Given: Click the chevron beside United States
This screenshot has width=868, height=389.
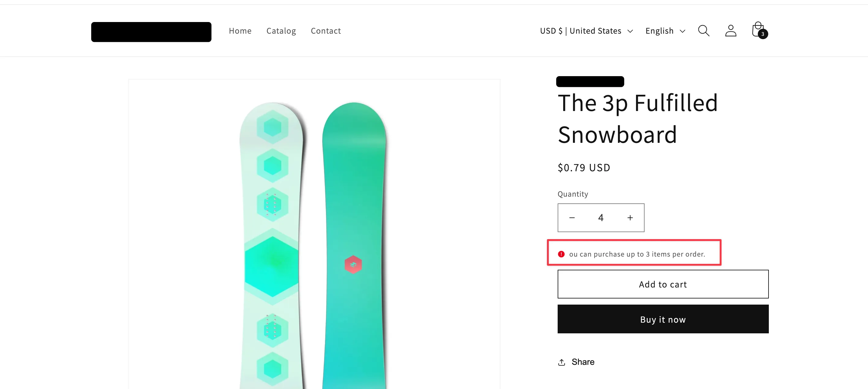Looking at the screenshot, I should pos(630,31).
